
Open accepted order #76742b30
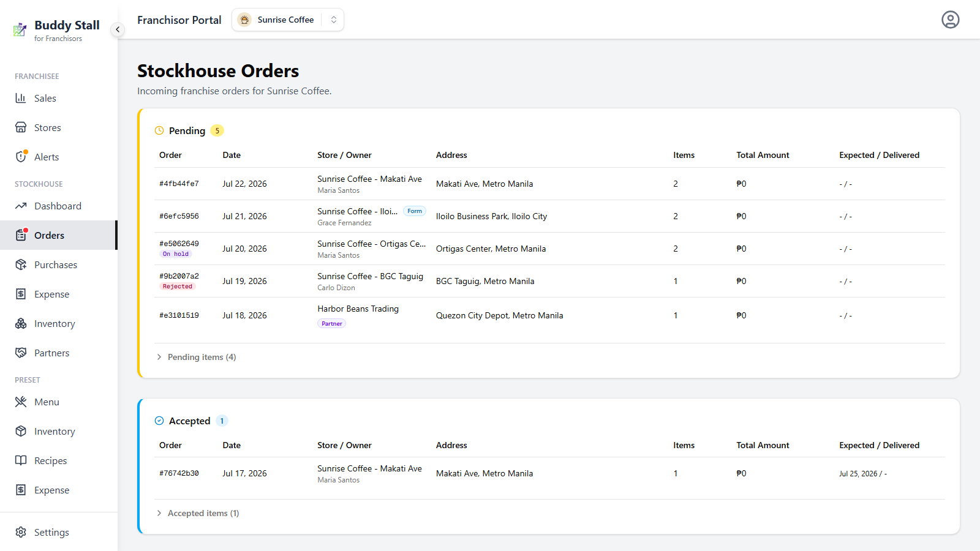point(549,473)
